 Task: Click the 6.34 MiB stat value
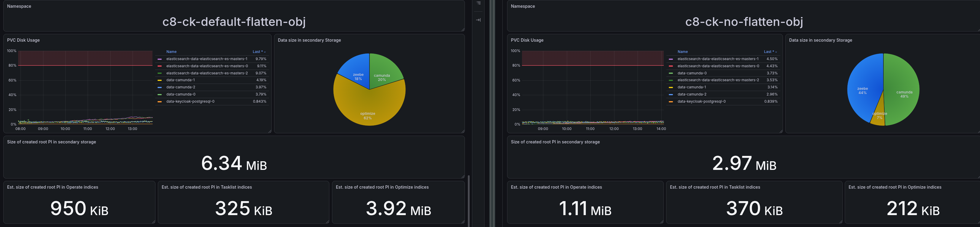[234, 163]
